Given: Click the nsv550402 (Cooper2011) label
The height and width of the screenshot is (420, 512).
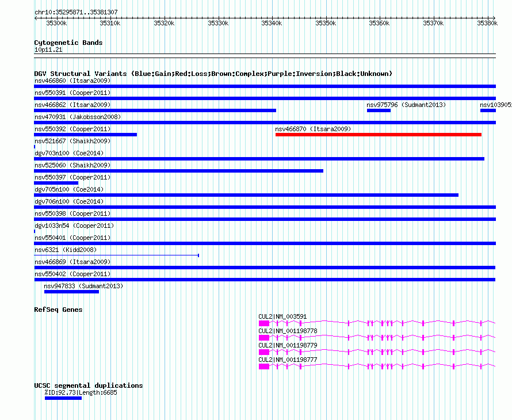Looking at the screenshot, I should tap(72, 274).
